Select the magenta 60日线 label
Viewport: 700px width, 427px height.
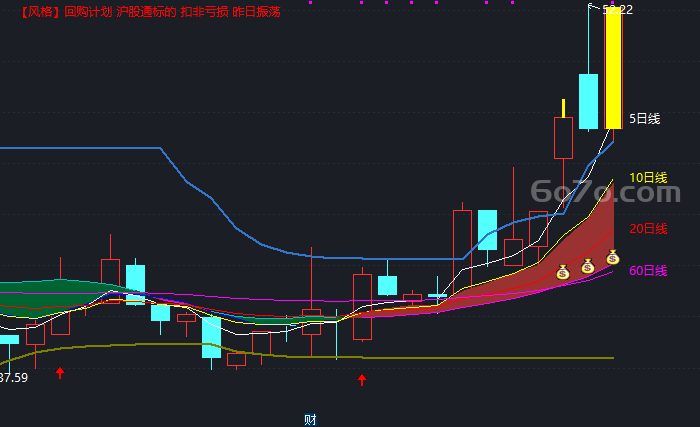(648, 271)
